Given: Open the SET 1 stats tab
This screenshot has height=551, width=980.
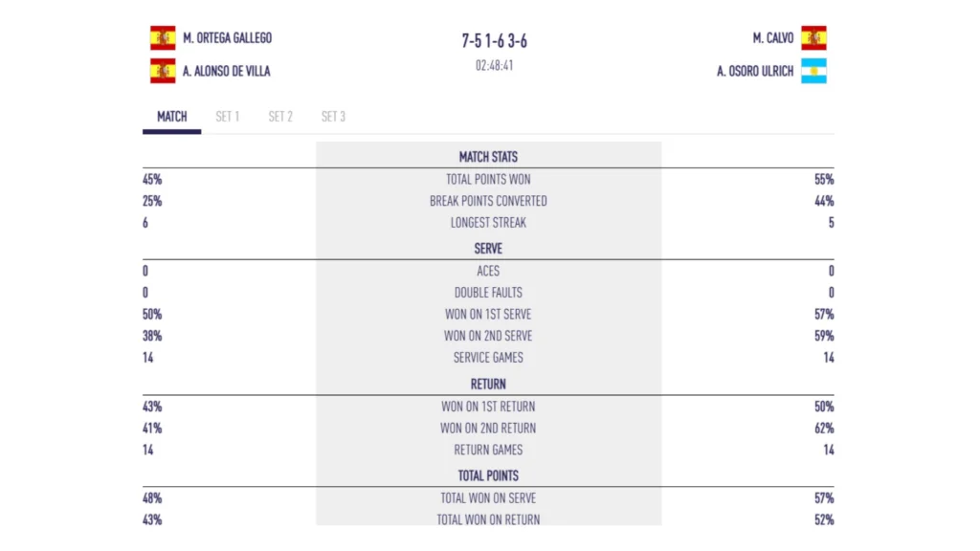Looking at the screenshot, I should tap(227, 117).
